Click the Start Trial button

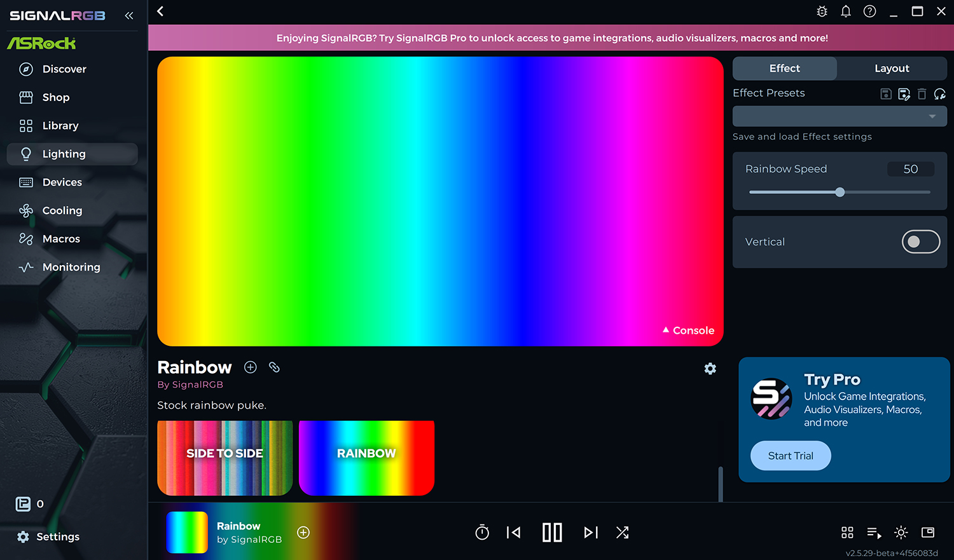point(791,456)
